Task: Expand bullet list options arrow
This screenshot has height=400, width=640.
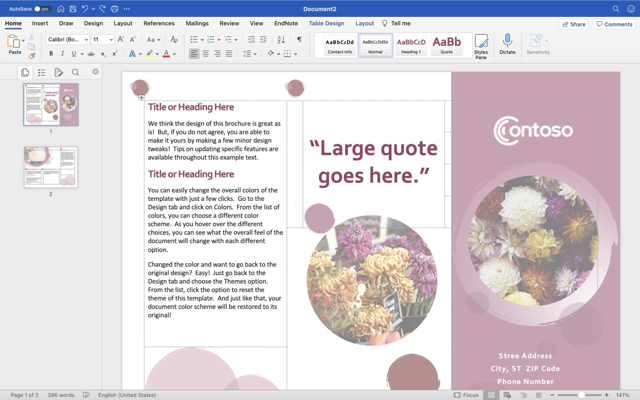Action: click(x=202, y=40)
